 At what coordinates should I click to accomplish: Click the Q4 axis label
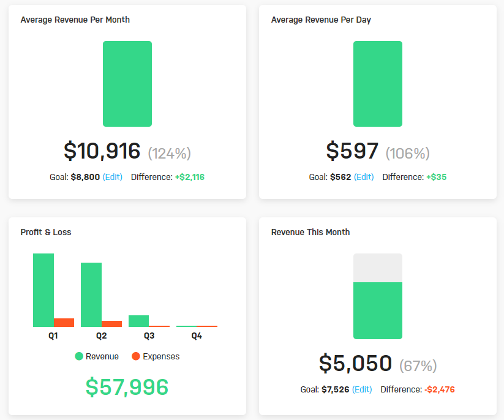coord(197,336)
